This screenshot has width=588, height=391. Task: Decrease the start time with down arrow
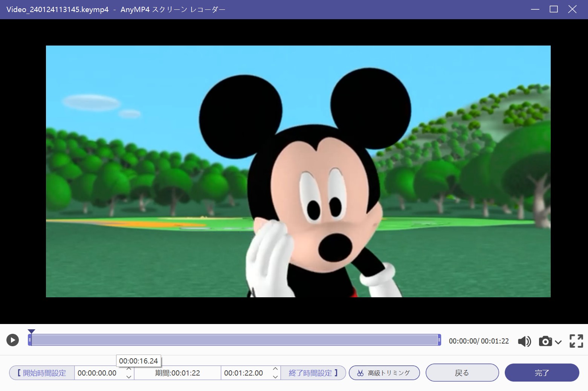(x=129, y=377)
